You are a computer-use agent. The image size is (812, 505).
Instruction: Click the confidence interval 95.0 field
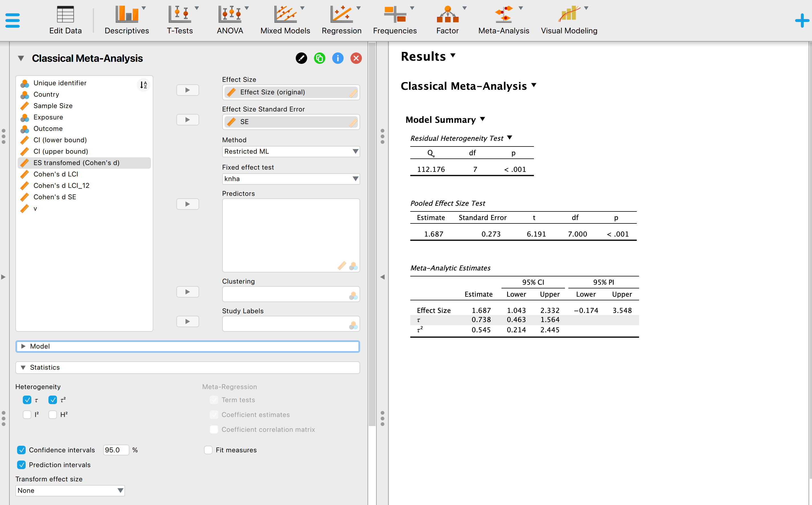point(115,450)
